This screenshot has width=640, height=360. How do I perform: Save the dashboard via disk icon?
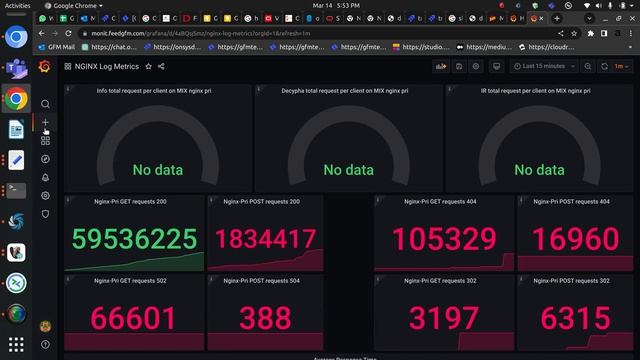459,66
